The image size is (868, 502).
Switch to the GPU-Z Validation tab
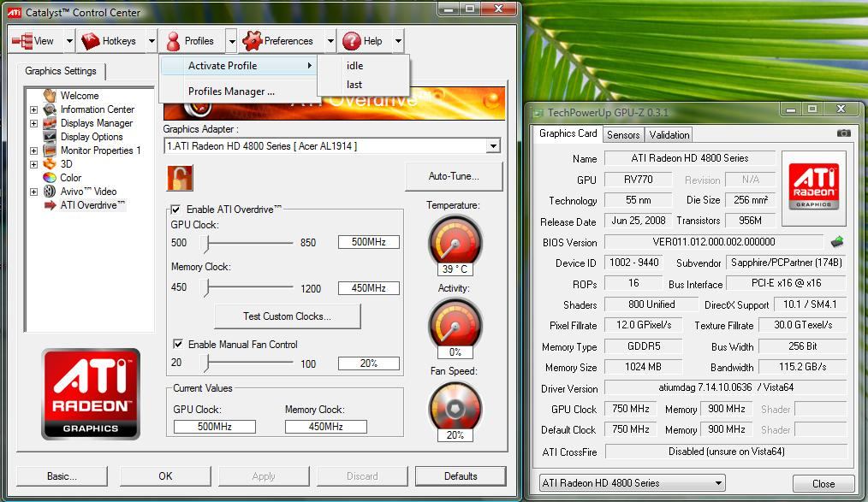pos(669,134)
